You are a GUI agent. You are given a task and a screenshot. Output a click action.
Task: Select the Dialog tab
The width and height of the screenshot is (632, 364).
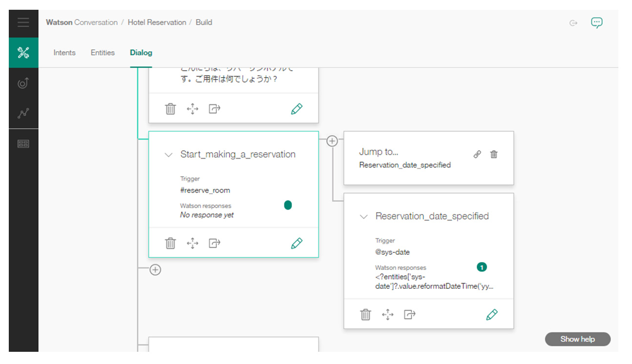point(141,53)
